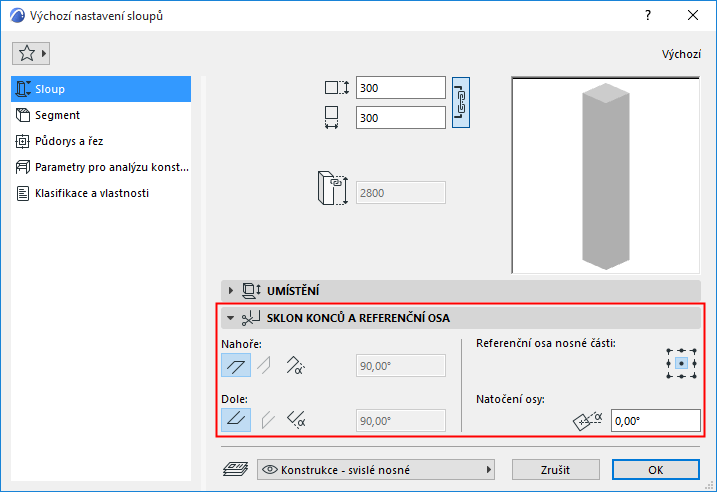717x492 pixels.
Task: Close the Výchozí nastavení sloupů dialog
Action: point(693,16)
